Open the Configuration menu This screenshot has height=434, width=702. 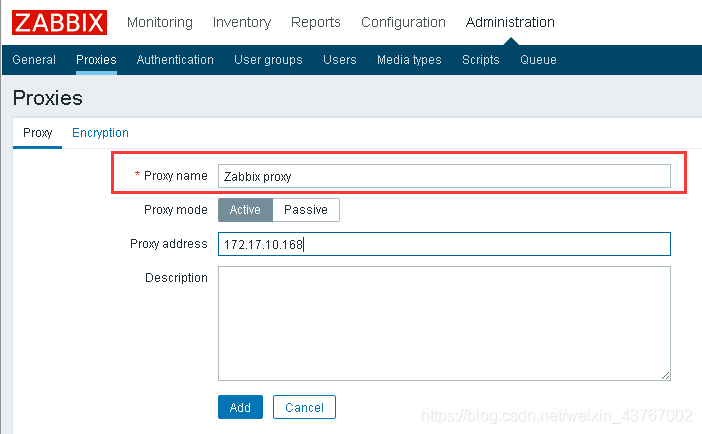coord(403,22)
